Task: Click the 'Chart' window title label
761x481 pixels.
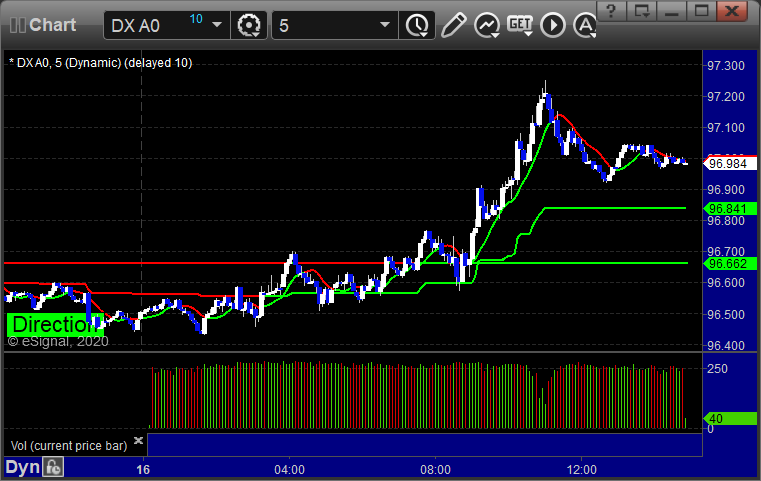Action: click(52, 25)
